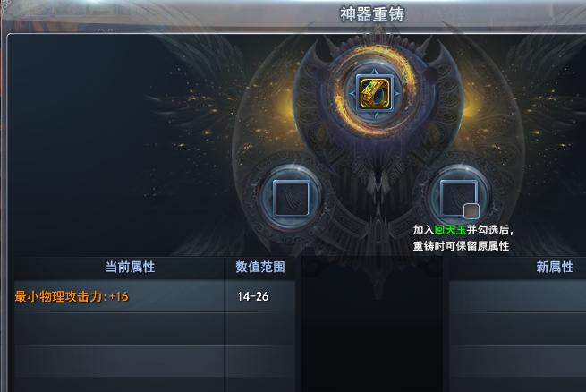This screenshot has width=586, height=392.
Task: Click the 重铸时可保留原属性 hint text
Action: pyautogui.click(x=461, y=246)
